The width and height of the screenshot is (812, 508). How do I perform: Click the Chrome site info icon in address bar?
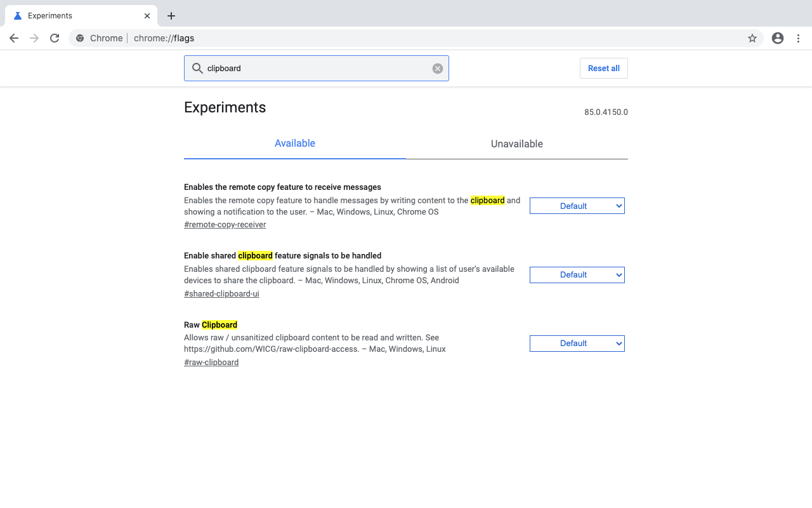[x=80, y=38]
